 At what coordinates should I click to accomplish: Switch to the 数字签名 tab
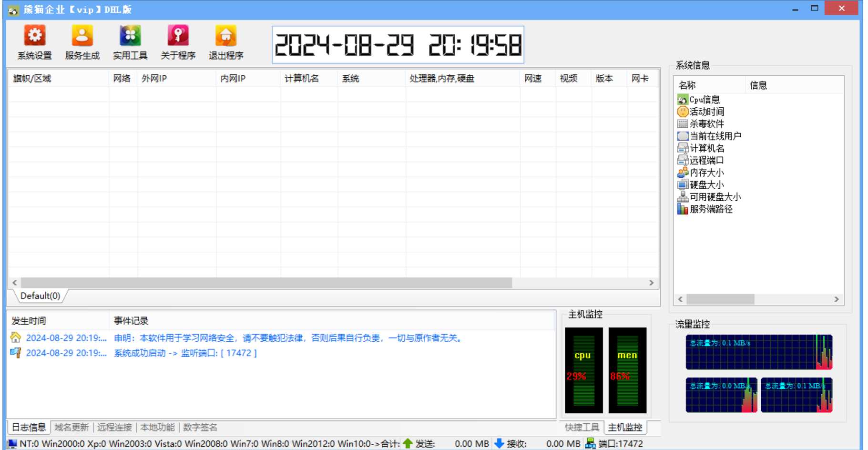pyautogui.click(x=200, y=427)
